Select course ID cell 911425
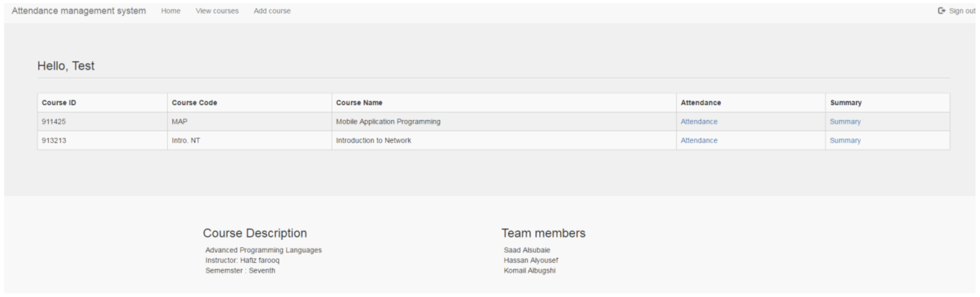The height and width of the screenshot is (297, 980). point(102,122)
